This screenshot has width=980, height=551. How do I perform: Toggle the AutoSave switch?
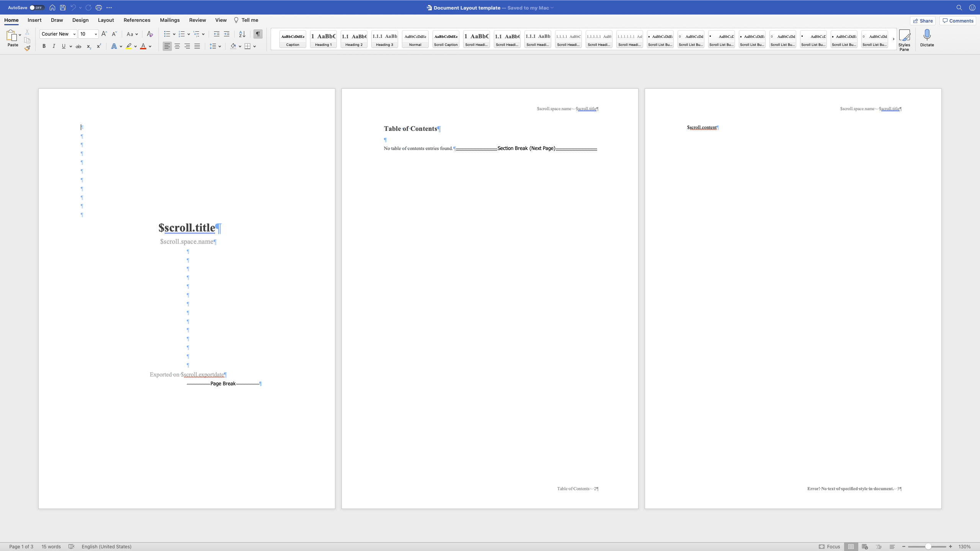(x=36, y=8)
